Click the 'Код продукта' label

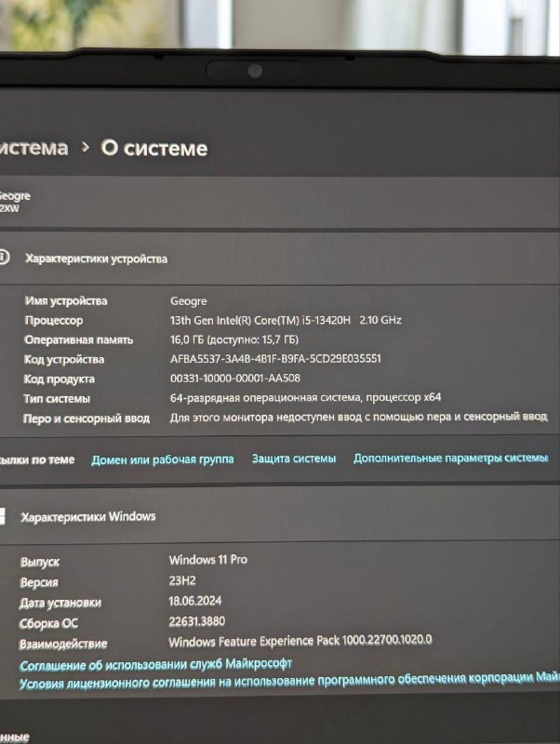coord(60,379)
